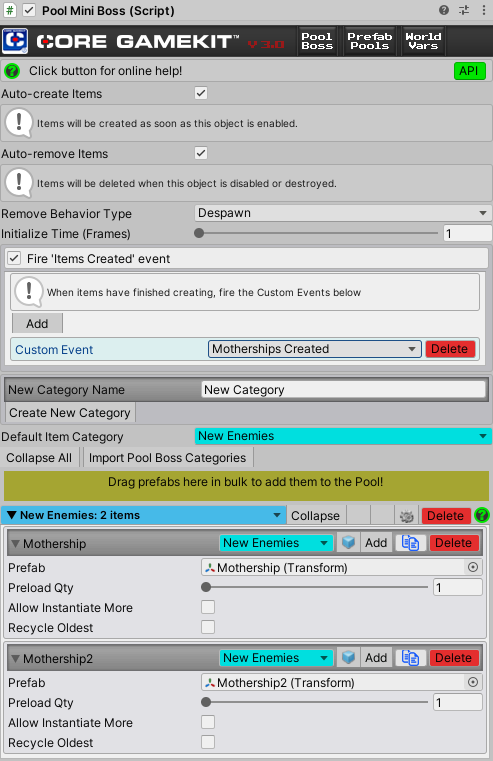The image size is (493, 761).
Task: Disable the Auto-create Items checkbox
Action: point(201,93)
